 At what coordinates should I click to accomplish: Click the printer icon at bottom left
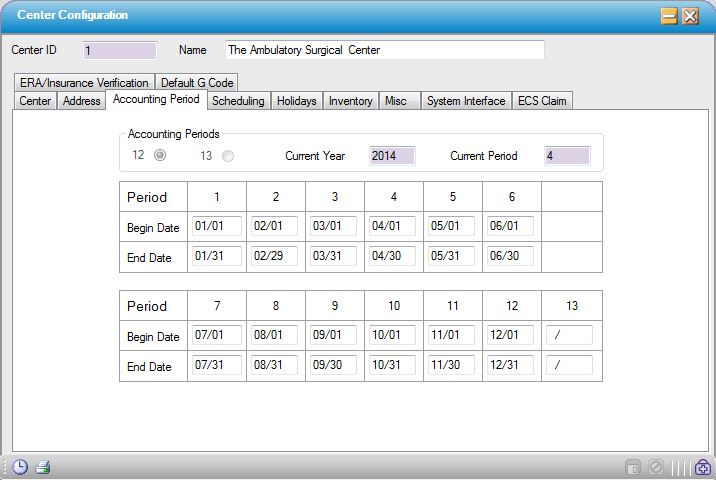43,467
